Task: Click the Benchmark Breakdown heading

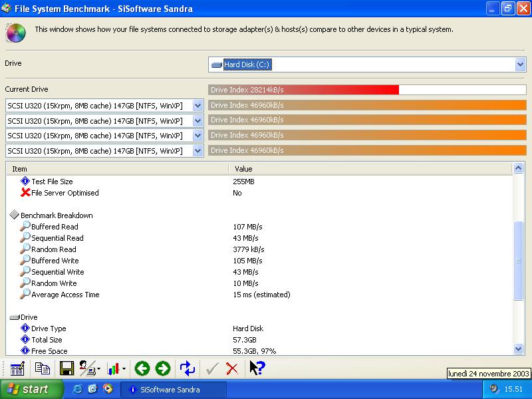Action: pyautogui.click(x=57, y=215)
